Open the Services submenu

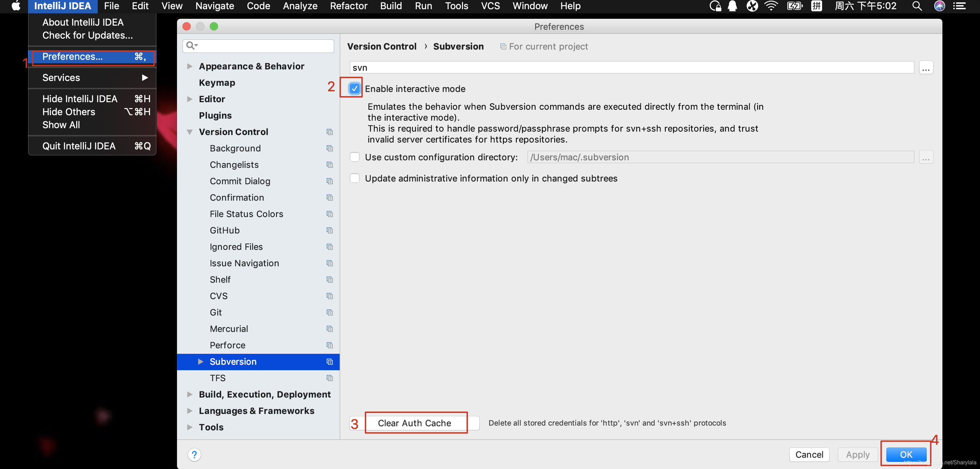(93, 78)
